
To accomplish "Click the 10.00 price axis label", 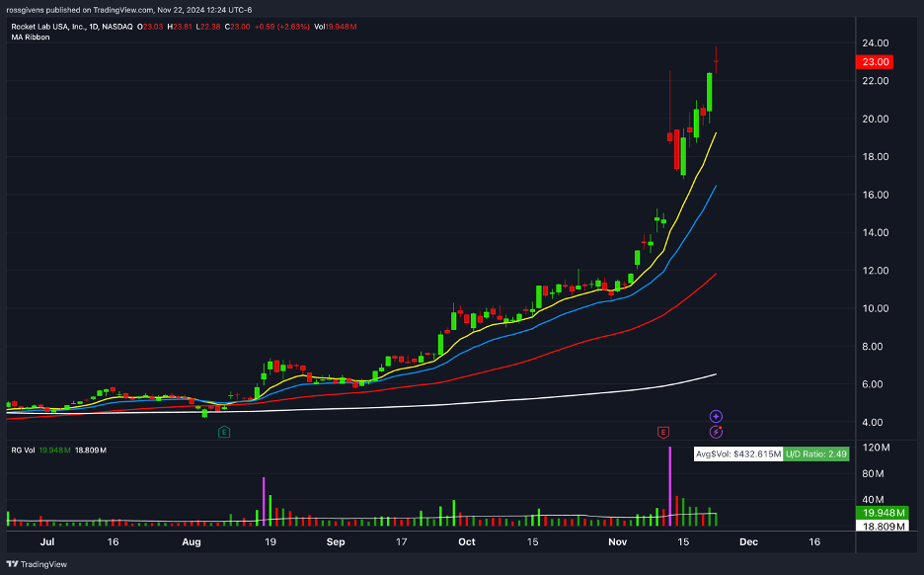I will [875, 308].
